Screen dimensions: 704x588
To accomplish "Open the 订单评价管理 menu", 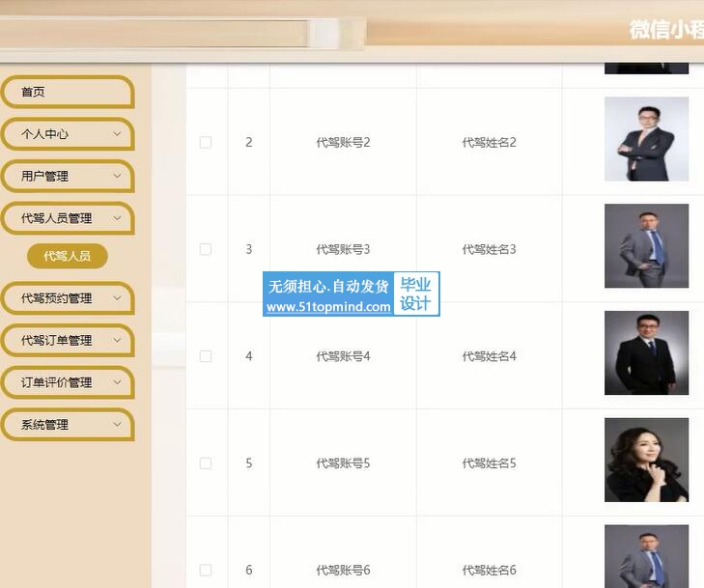I will pos(68,382).
